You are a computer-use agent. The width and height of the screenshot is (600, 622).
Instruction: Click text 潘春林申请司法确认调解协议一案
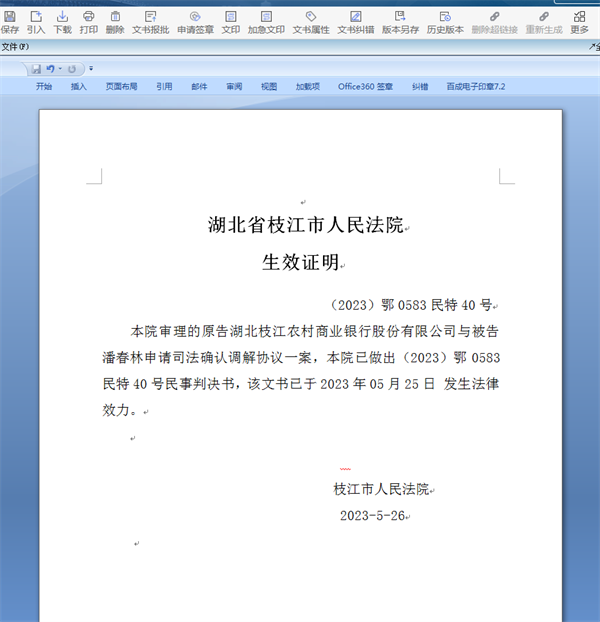tap(207, 357)
